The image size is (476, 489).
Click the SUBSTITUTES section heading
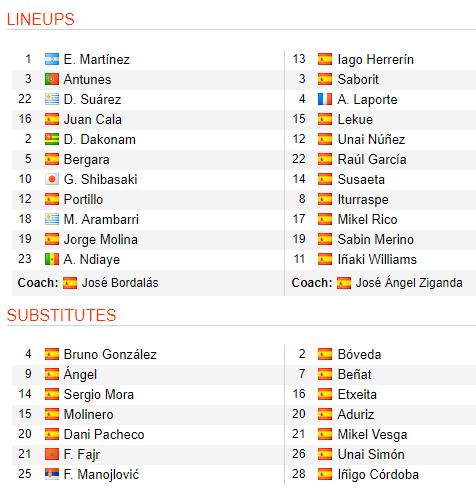61,315
